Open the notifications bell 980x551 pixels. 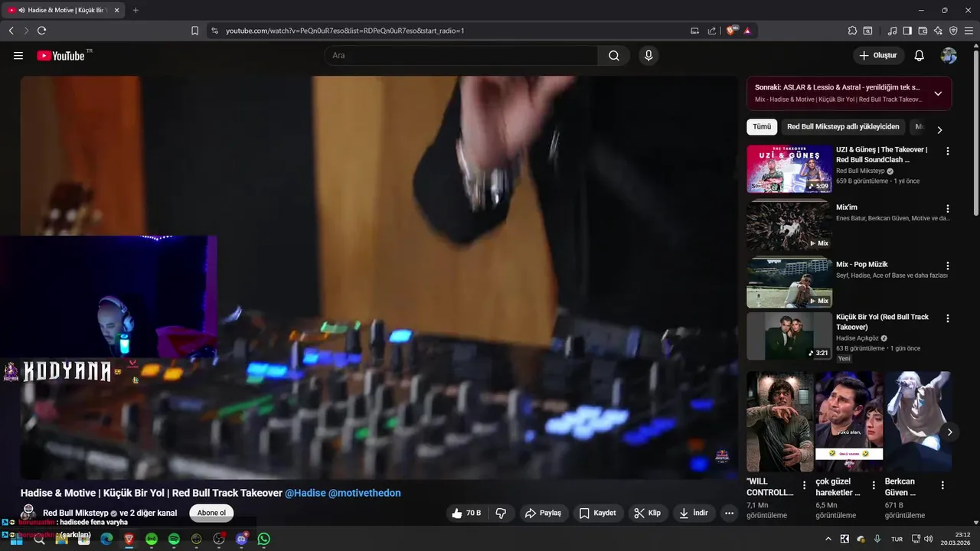(x=920, y=56)
